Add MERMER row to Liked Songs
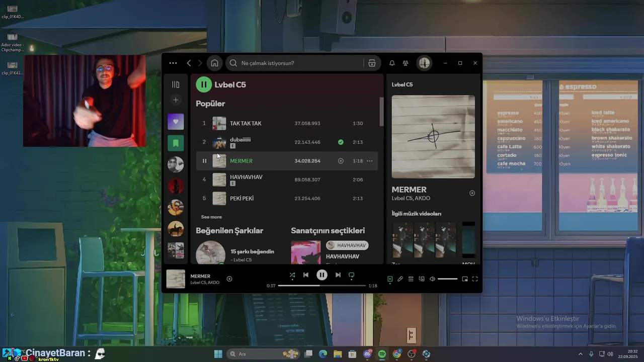 click(341, 161)
